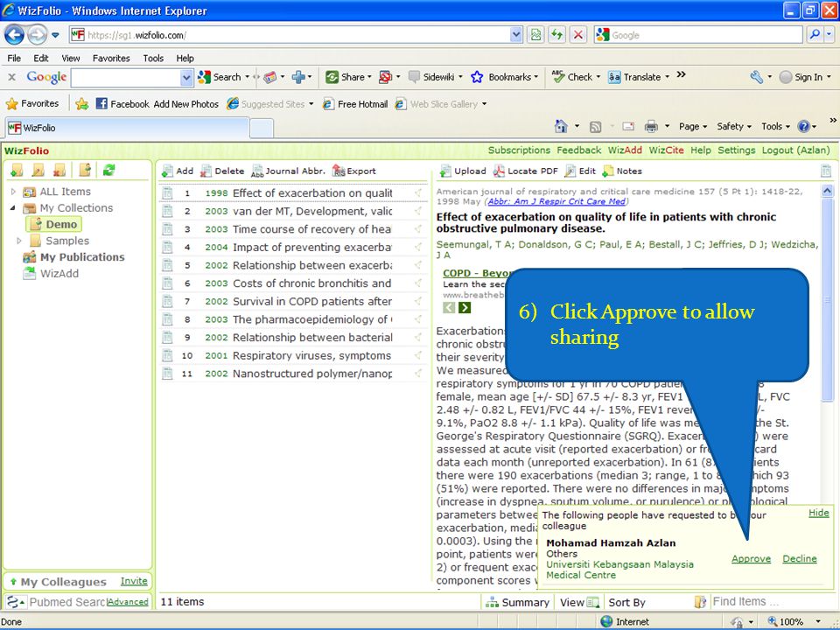Click the document icon at detail pane top right
Image resolution: width=840 pixels, height=630 pixels.
click(x=826, y=171)
